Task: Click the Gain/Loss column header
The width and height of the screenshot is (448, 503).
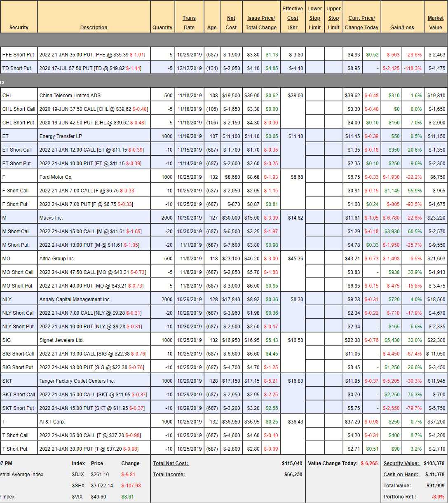Action: point(402,28)
